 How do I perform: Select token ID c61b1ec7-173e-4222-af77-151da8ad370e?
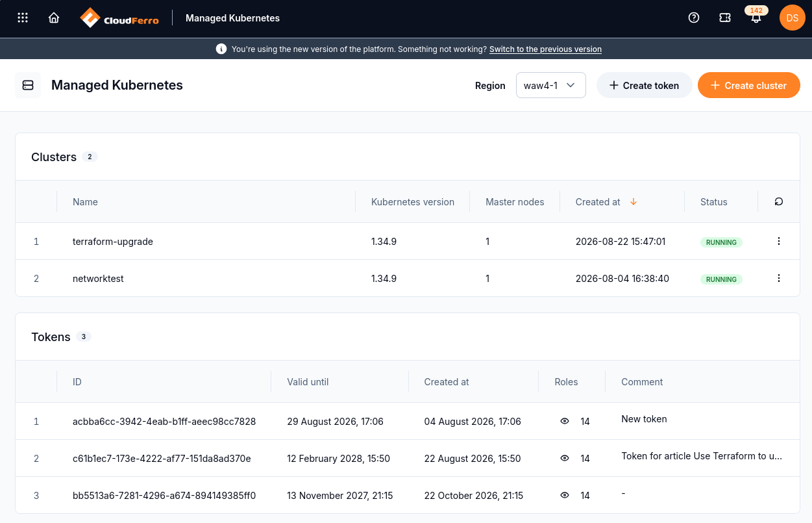(x=162, y=459)
